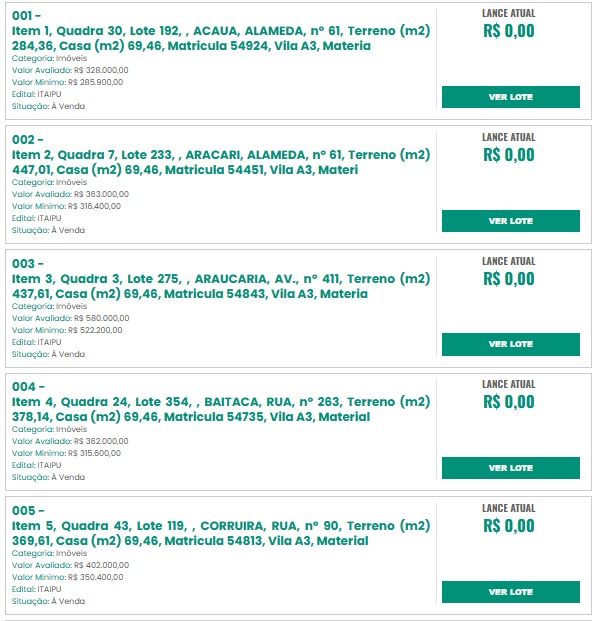This screenshot has height=621, width=600.
Task: Select the current bid amount on lot 005
Action: point(508,526)
